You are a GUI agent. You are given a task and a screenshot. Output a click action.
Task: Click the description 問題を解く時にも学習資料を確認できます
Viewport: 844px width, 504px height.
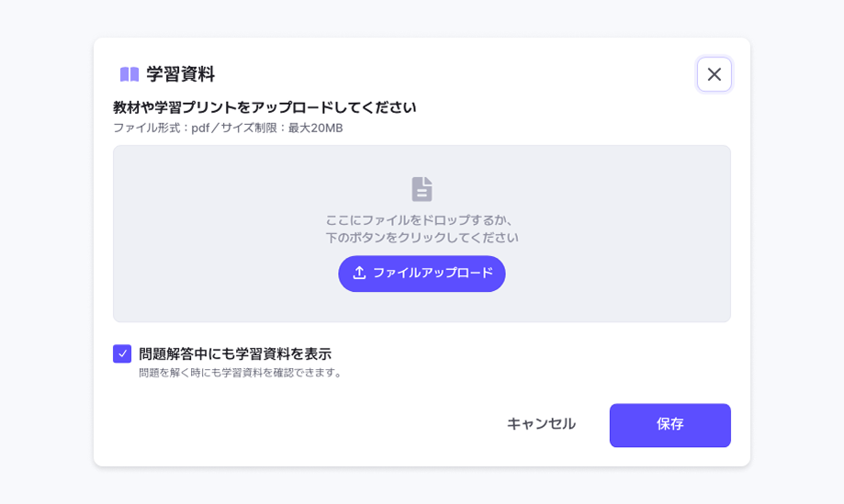click(240, 373)
